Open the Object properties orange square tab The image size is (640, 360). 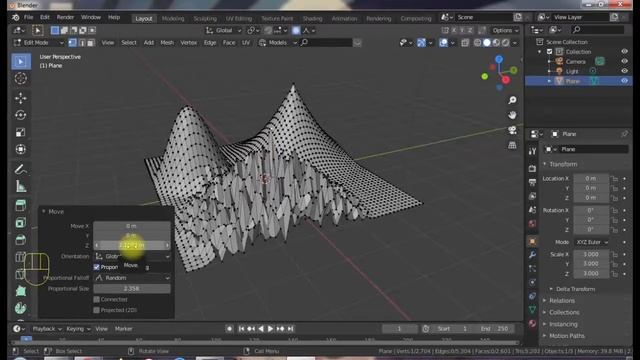tap(532, 241)
